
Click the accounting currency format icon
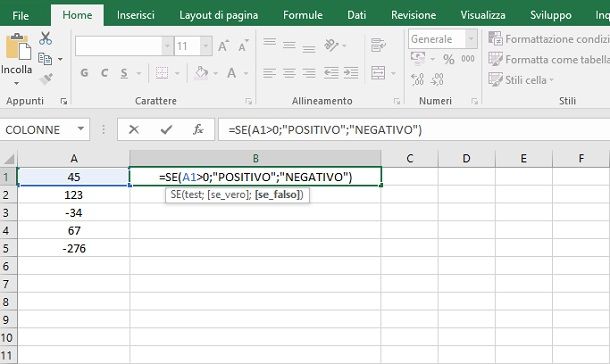point(418,58)
